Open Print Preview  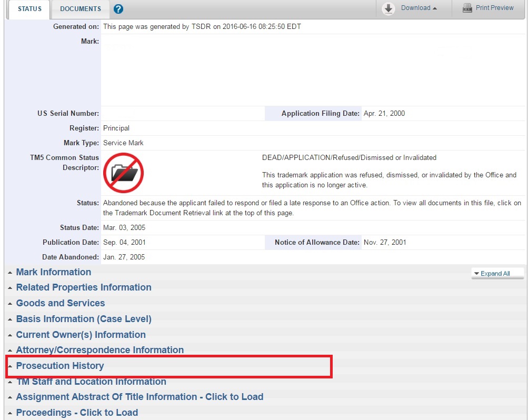[494, 8]
